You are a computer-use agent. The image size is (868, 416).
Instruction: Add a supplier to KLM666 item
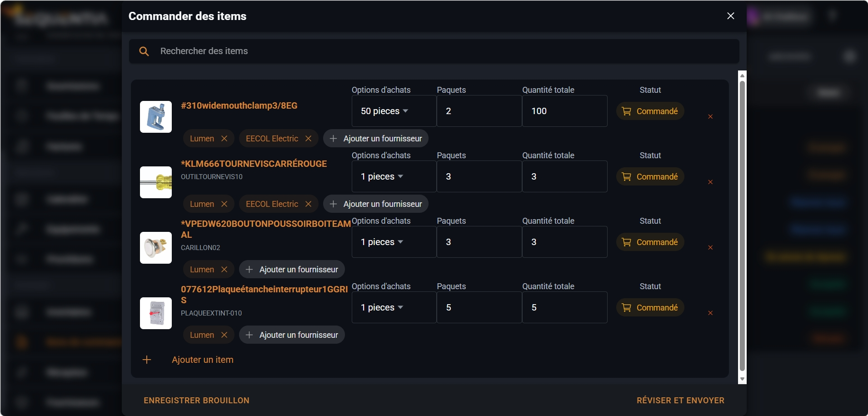(376, 204)
